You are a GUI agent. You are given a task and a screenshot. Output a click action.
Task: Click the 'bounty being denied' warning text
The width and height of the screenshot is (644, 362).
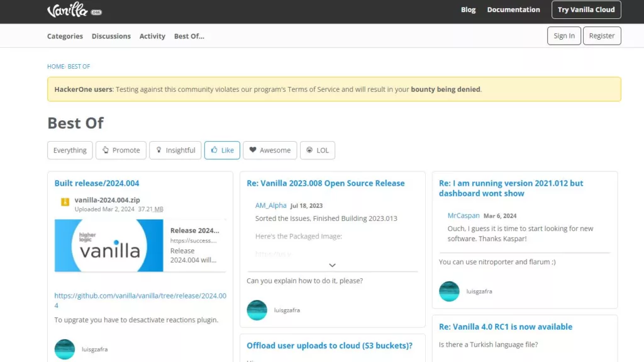pos(445,89)
